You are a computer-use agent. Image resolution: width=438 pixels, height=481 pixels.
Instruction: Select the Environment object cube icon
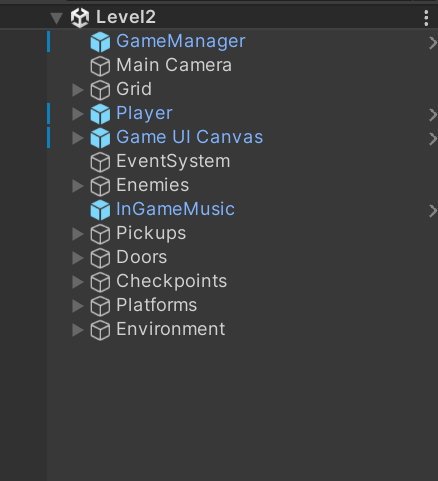click(x=100, y=330)
